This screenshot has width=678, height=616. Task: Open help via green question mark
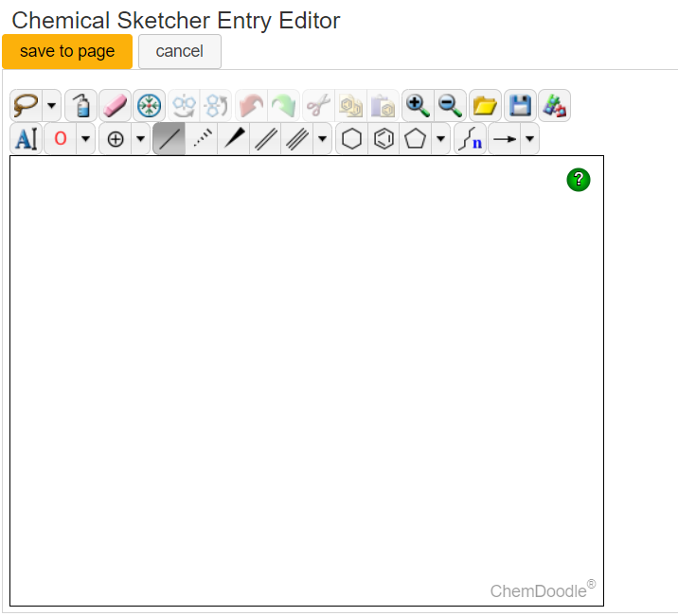click(579, 180)
